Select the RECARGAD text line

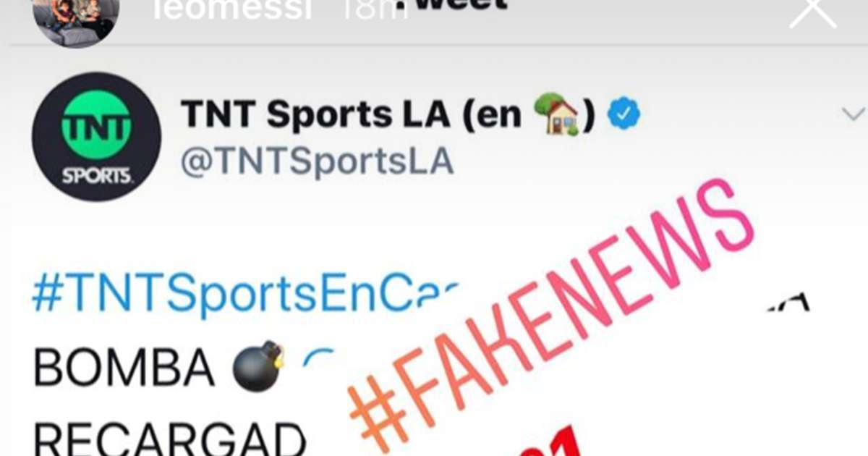click(x=170, y=439)
